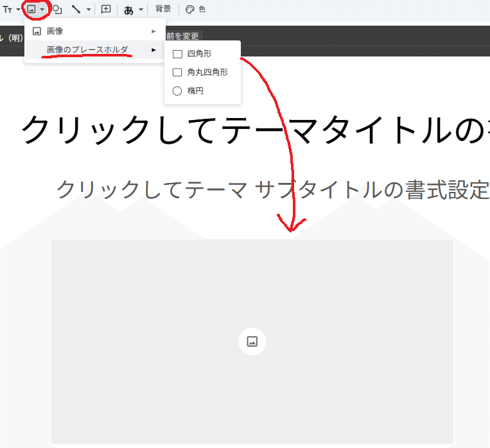Select the gray image placeholder box

[x=252, y=341]
